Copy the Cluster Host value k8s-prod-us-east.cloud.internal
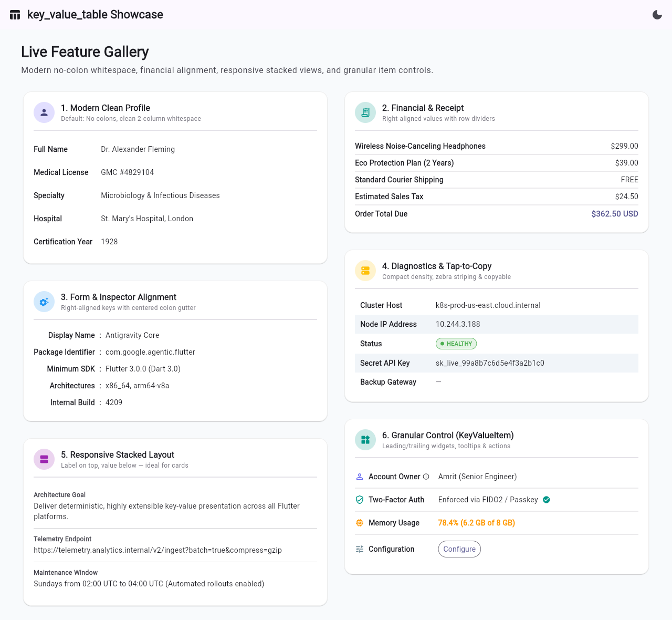Screen dimensions: 672x620 click(x=488, y=305)
